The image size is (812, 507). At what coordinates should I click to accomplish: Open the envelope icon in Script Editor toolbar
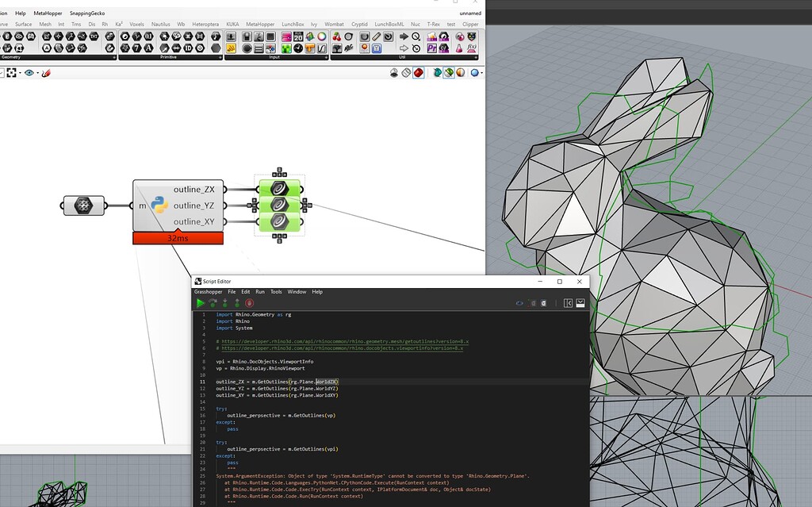(580, 304)
